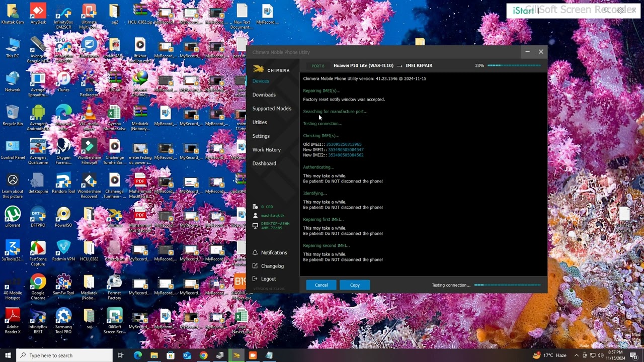Copy the log output
The image size is (644, 362).
click(x=355, y=285)
